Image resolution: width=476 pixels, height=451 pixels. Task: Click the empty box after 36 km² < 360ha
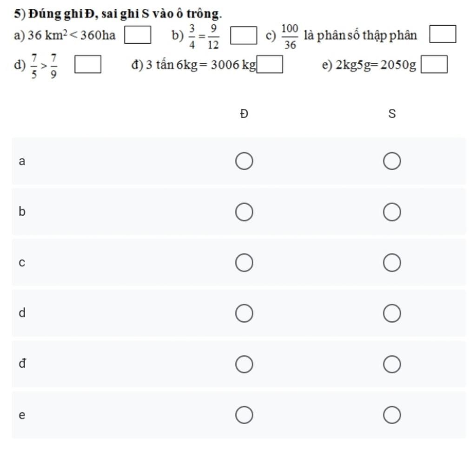(138, 35)
